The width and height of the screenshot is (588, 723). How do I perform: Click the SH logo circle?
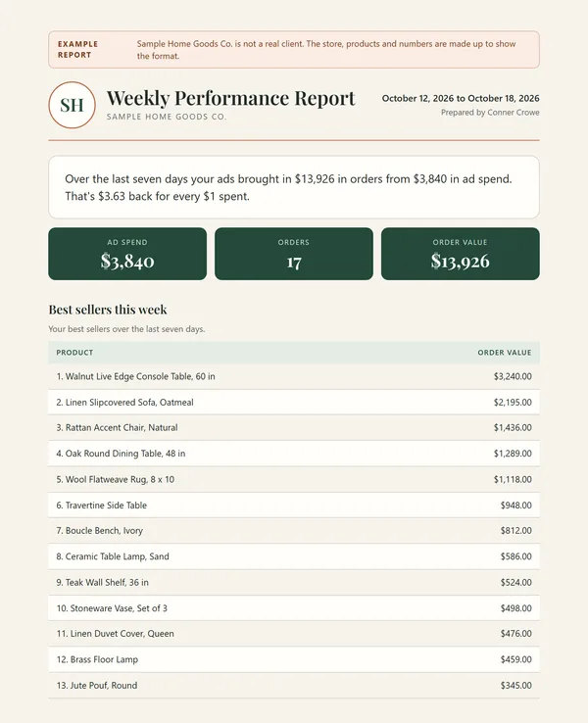click(x=72, y=105)
